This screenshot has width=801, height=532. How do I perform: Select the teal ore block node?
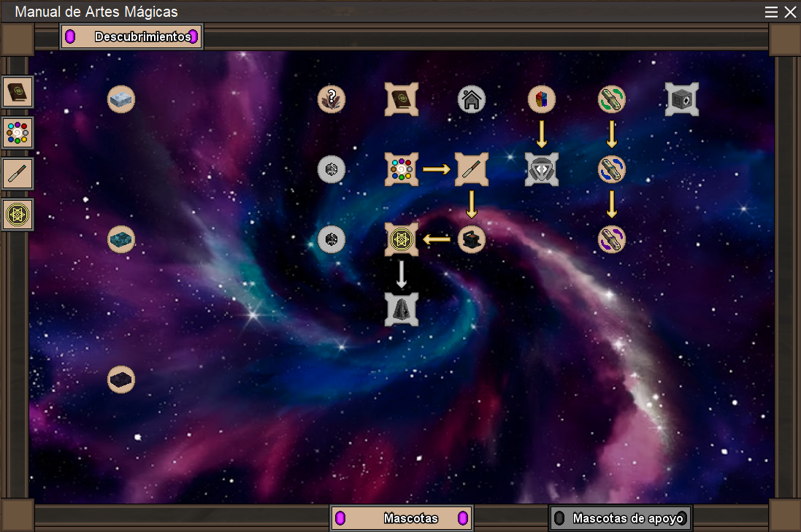[121, 239]
